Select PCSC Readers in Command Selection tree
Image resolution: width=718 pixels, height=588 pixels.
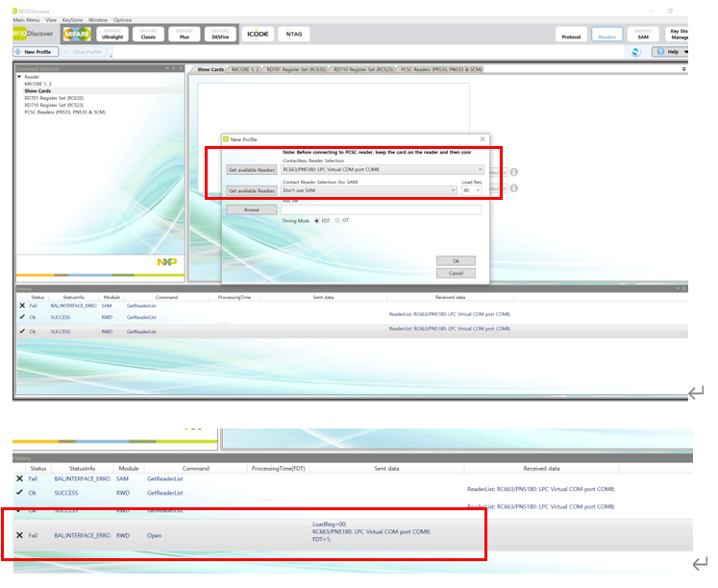point(64,112)
